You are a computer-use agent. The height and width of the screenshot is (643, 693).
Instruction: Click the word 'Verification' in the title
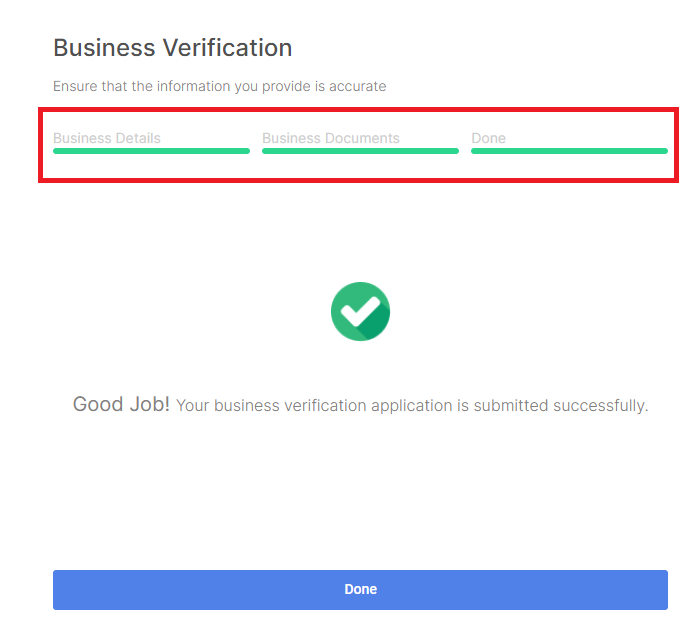[228, 48]
